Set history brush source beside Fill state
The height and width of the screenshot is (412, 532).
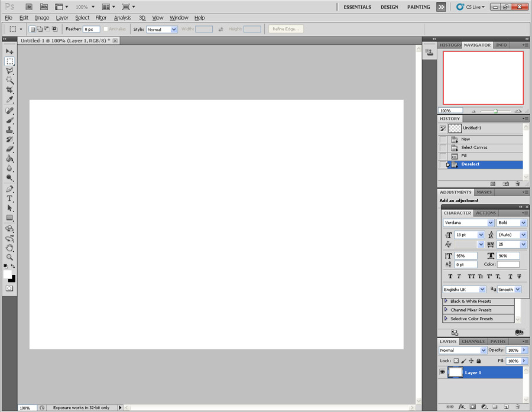[443, 156]
